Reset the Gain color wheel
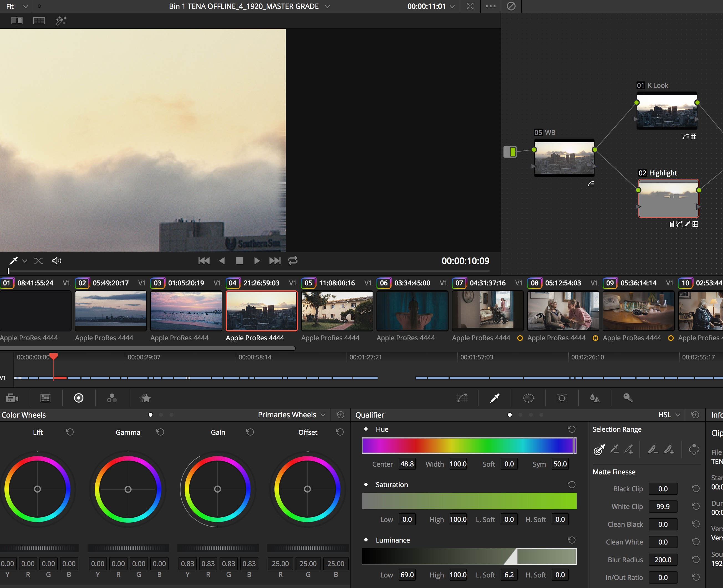 tap(250, 432)
